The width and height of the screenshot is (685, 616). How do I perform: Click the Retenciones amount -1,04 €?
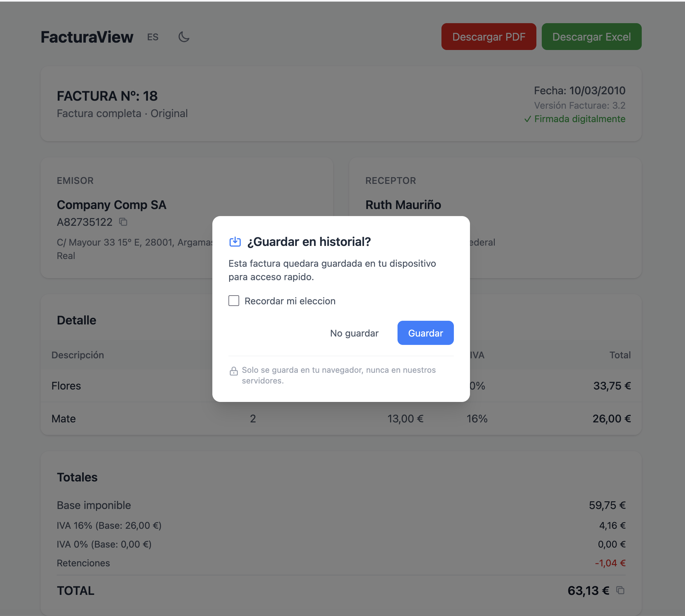(x=610, y=563)
